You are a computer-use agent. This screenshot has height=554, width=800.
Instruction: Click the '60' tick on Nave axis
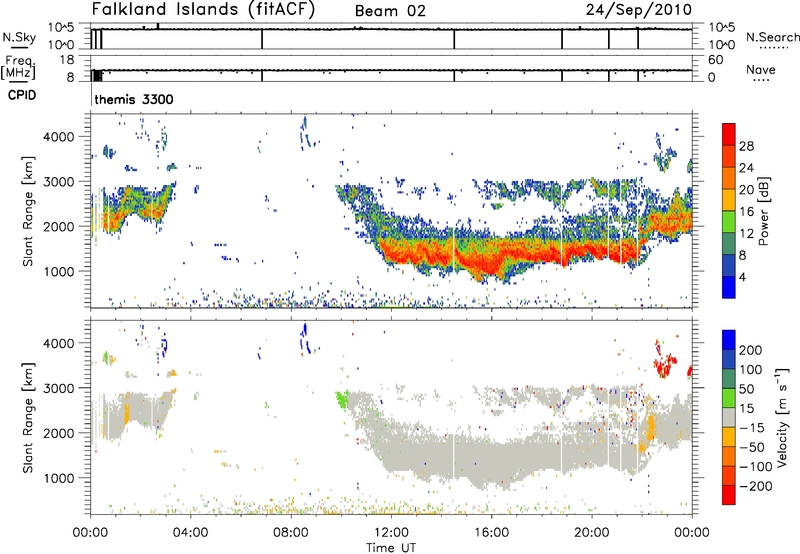point(715,60)
